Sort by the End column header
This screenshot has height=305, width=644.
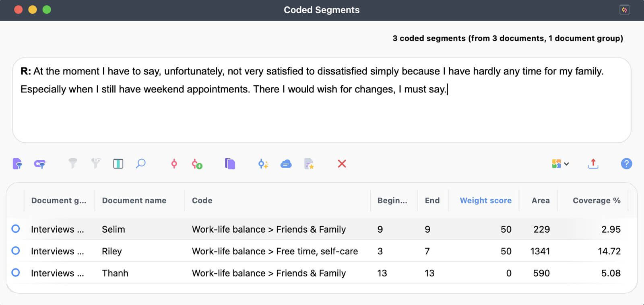[432, 201]
